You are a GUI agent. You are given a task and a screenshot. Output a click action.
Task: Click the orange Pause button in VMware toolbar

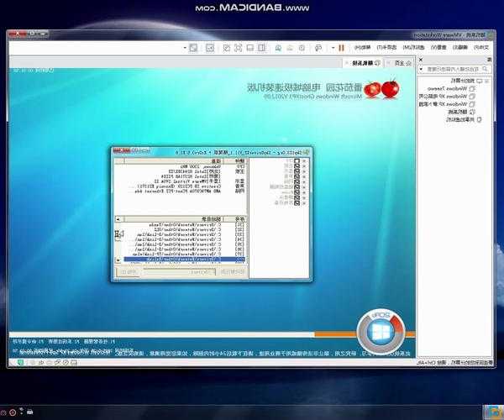point(341,48)
